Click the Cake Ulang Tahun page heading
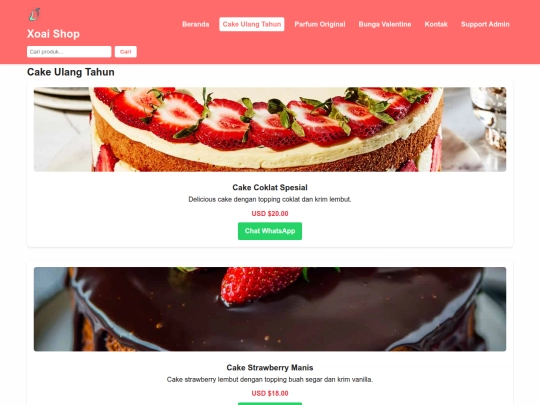Screen dimensions: 540x405 71,72
